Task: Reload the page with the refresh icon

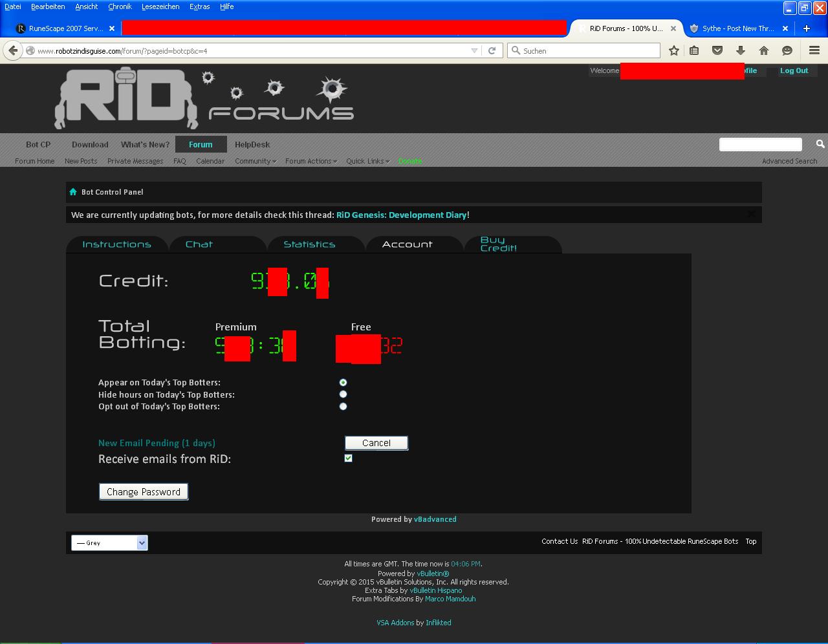Action: click(492, 50)
